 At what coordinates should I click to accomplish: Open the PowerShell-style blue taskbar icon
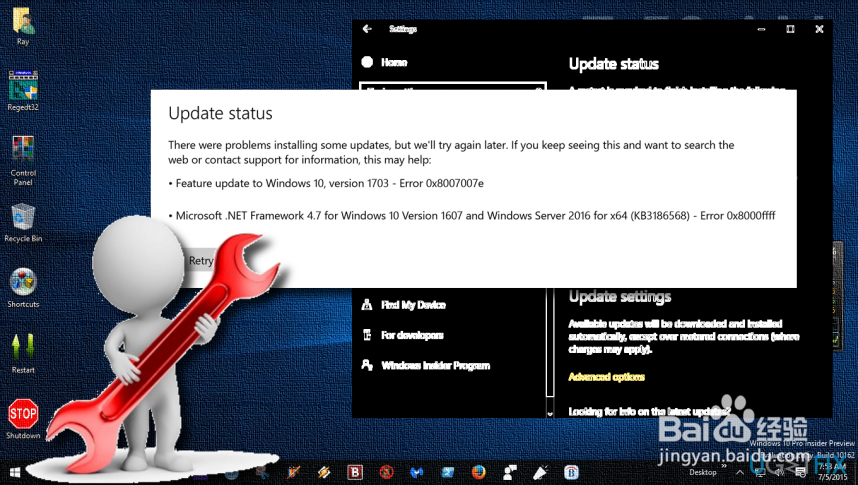(x=448, y=472)
